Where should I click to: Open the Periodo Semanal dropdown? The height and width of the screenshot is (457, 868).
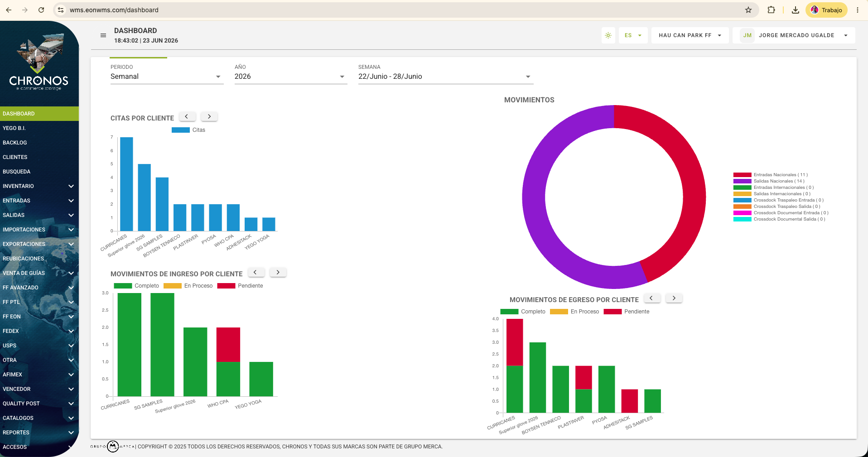167,77
